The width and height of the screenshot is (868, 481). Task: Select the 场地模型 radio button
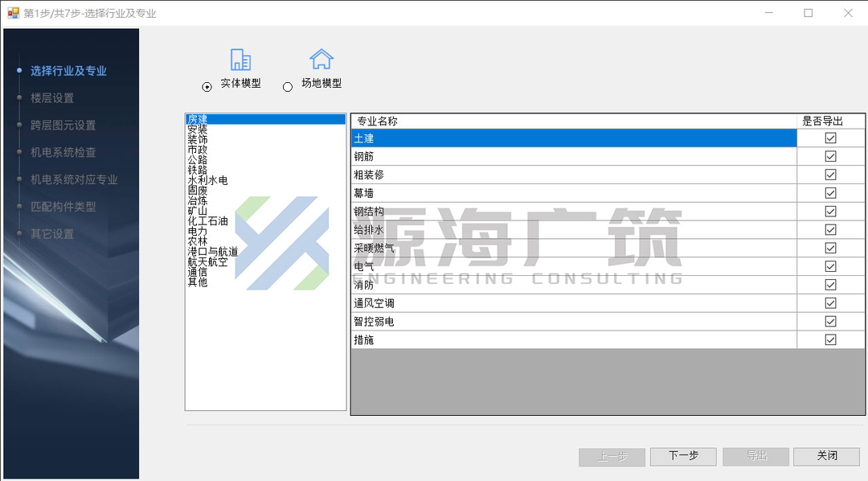pyautogui.click(x=288, y=87)
